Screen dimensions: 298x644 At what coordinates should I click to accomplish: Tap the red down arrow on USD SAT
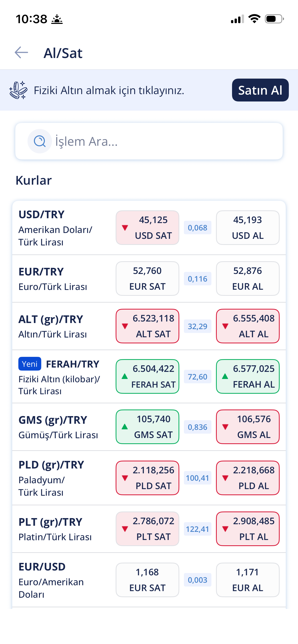125,228
